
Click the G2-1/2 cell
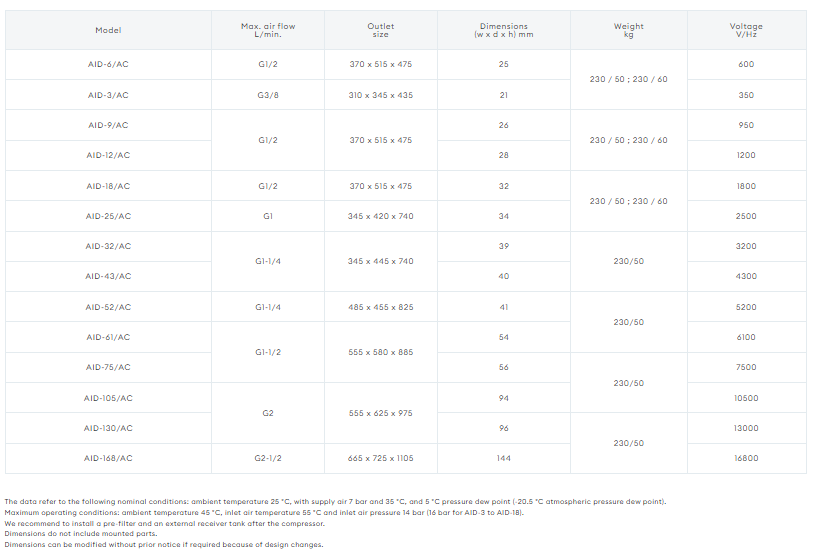coord(268,458)
